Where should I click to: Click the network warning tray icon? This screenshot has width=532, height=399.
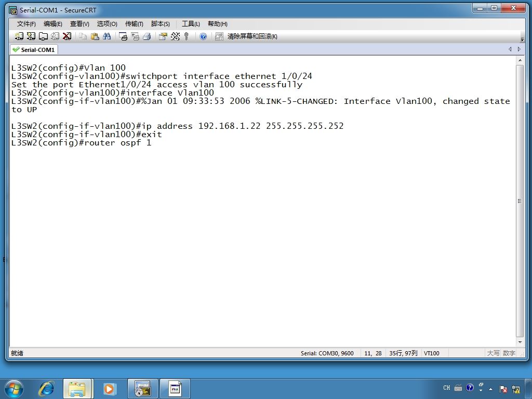coord(516,389)
